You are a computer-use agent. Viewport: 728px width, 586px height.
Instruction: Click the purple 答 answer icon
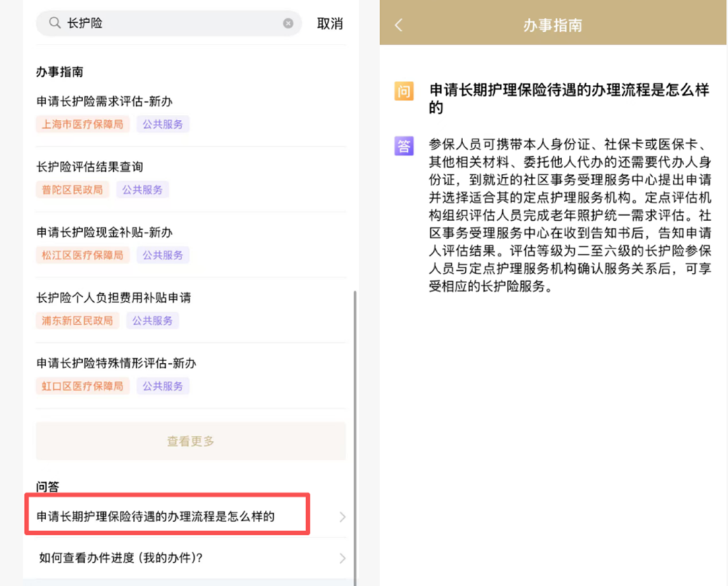coord(404,145)
